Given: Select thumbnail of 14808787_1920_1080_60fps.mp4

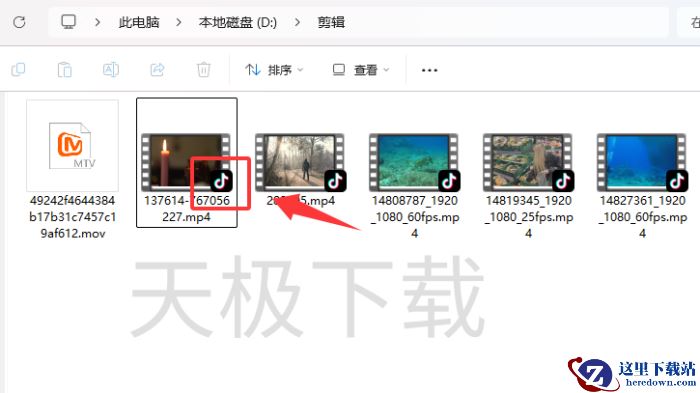Looking at the screenshot, I should click(415, 162).
